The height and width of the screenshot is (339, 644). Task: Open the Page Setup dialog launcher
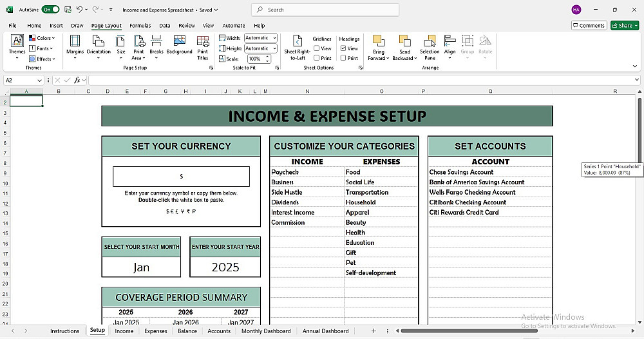(x=211, y=68)
